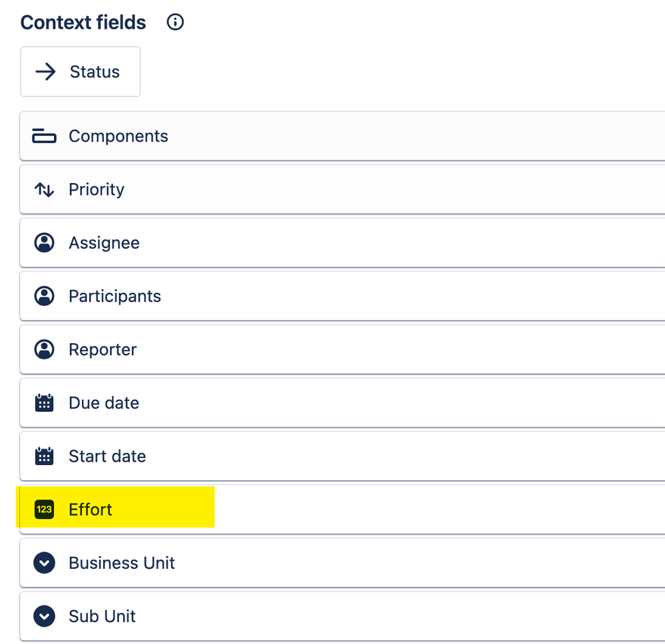This screenshot has height=644, width=665.
Task: Click the Participants person icon
Action: click(44, 296)
